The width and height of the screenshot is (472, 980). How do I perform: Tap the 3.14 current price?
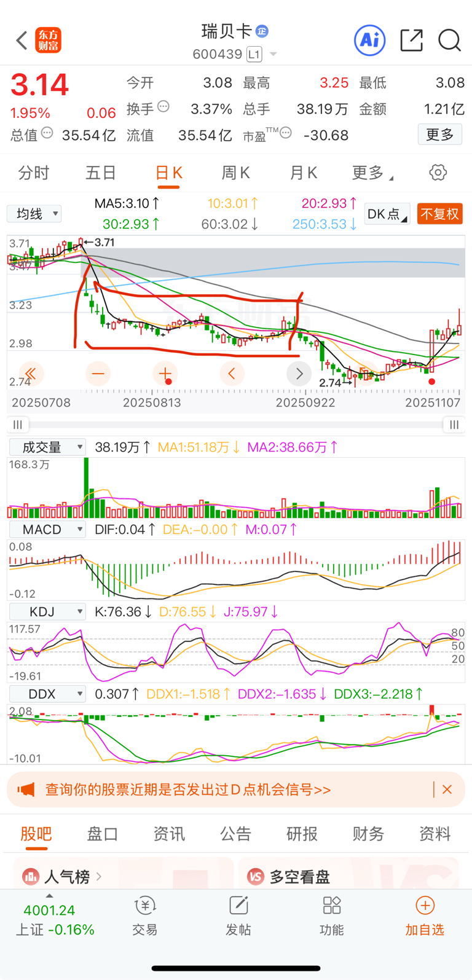tap(40, 85)
